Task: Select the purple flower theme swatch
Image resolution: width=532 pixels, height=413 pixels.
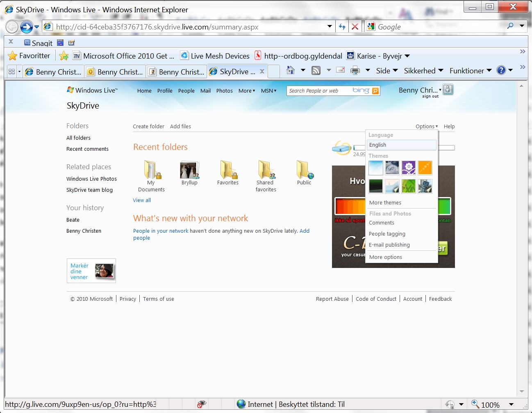Action: (408, 168)
